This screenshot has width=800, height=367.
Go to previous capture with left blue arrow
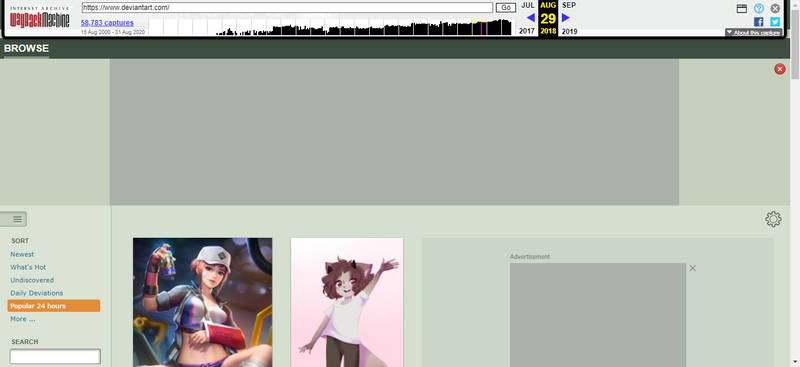tap(531, 18)
